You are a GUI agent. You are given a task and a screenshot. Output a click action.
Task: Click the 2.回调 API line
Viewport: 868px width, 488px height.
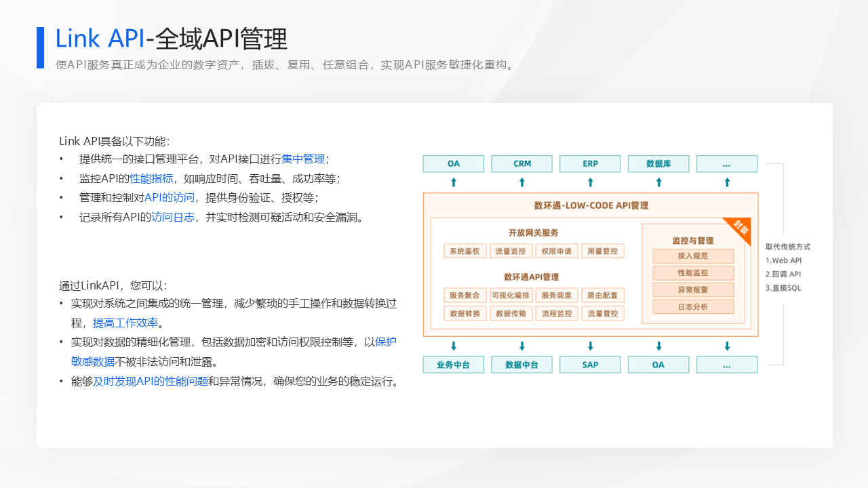783,274
